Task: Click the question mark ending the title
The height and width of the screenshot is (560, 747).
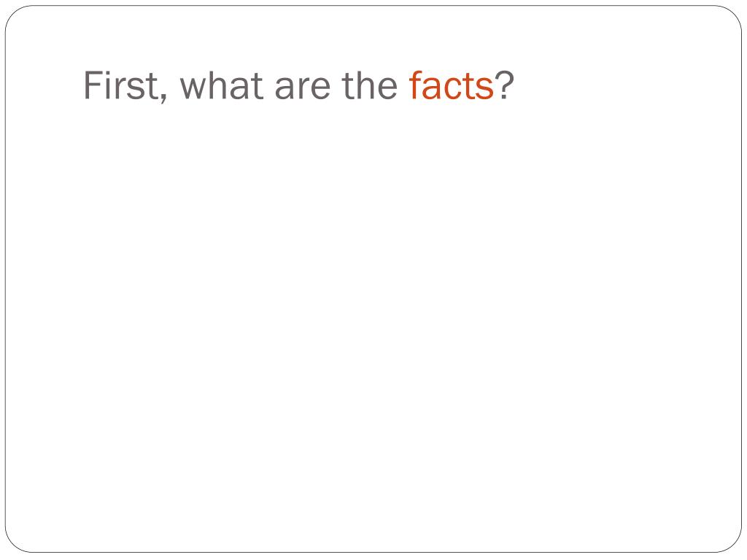Action: point(504,85)
